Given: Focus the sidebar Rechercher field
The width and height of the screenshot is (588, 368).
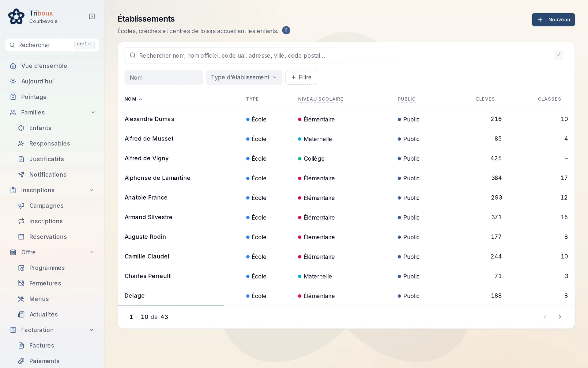Looking at the screenshot, I should tap(52, 45).
